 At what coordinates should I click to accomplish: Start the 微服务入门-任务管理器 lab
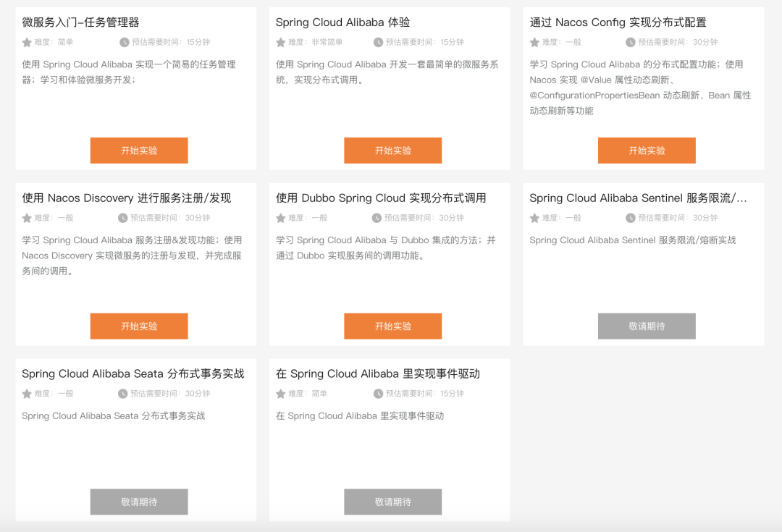[139, 151]
